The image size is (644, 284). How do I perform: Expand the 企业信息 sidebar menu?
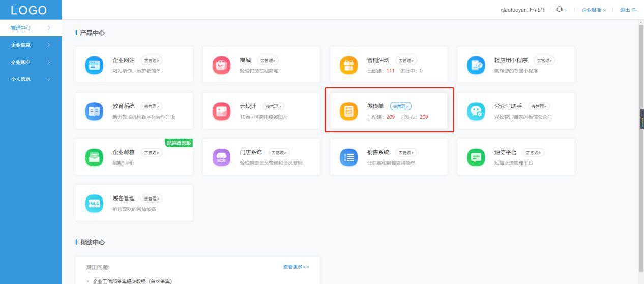31,45
